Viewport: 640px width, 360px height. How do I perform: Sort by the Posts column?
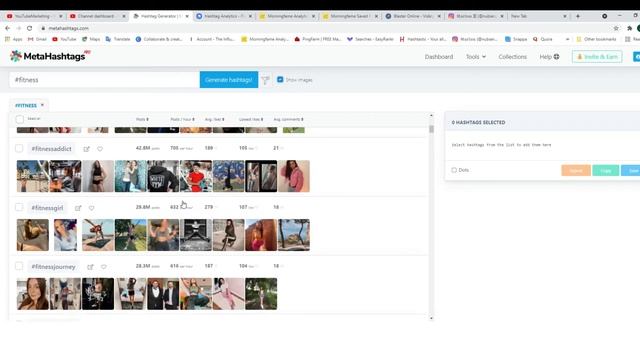pyautogui.click(x=142, y=119)
